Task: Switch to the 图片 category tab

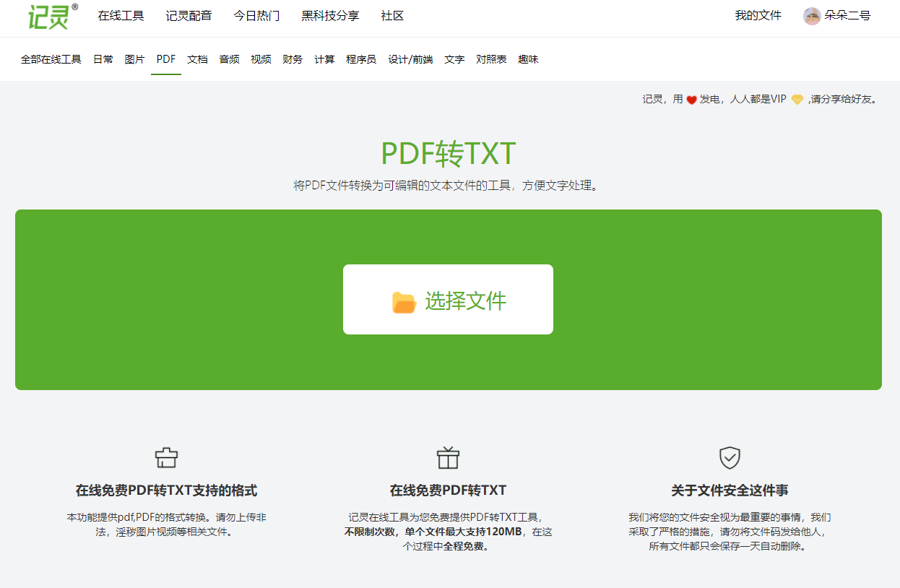Action: pyautogui.click(x=134, y=59)
